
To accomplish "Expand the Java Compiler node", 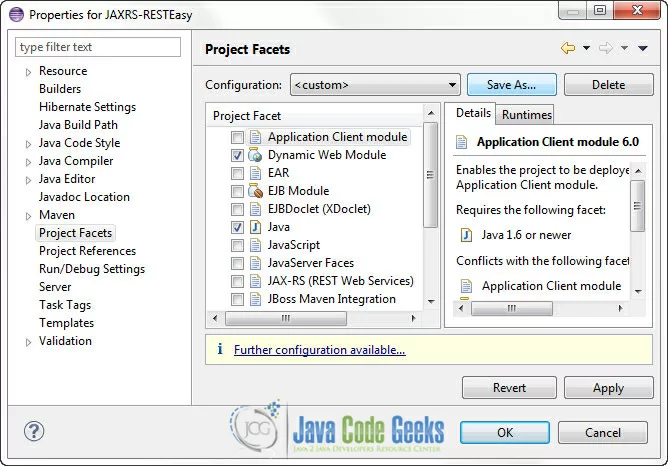I will coord(28,162).
